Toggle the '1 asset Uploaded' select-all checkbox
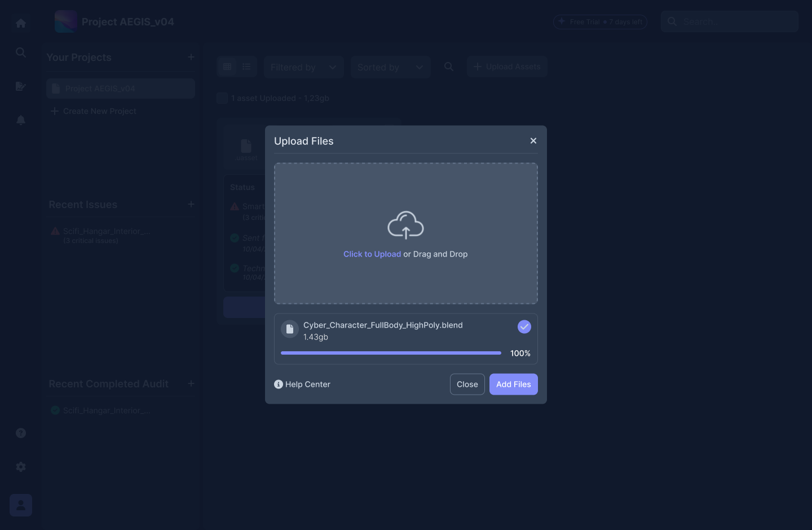Viewport: 812px width, 530px height. click(222, 98)
